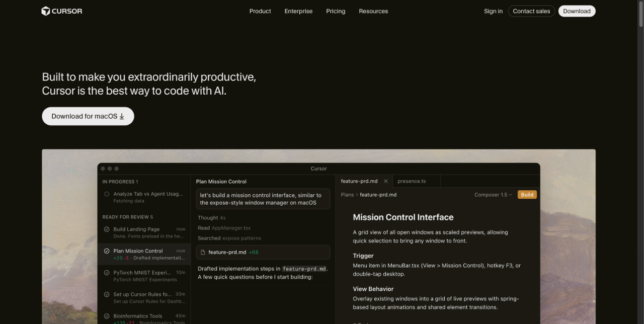Screen dimensions: 644x324
Task: Click the file icon next to feature-prd.md
Action: click(x=202, y=252)
